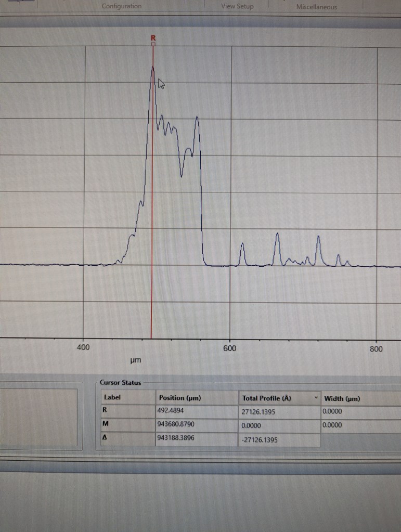Click the 600 tick label on x-axis
The image size is (401, 532).
pyautogui.click(x=230, y=348)
